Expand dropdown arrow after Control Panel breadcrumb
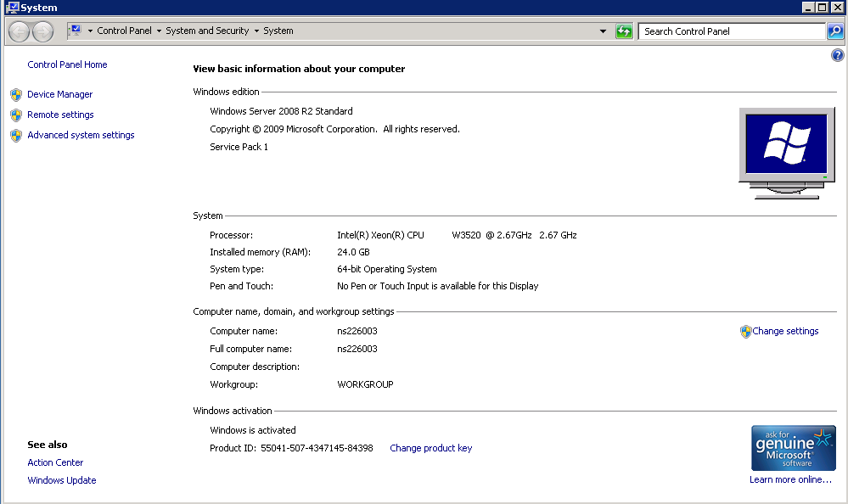 point(159,31)
